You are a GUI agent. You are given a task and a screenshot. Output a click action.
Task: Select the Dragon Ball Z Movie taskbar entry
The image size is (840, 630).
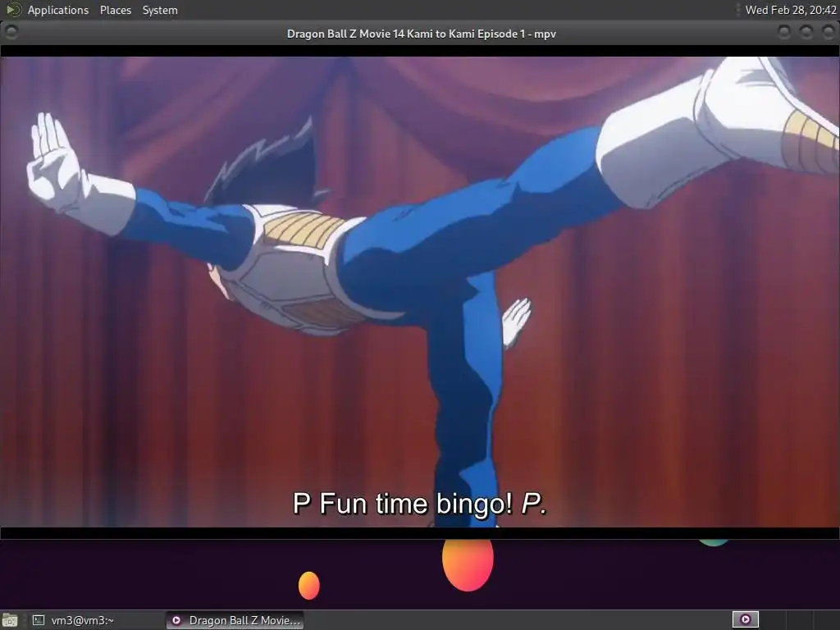click(x=235, y=620)
